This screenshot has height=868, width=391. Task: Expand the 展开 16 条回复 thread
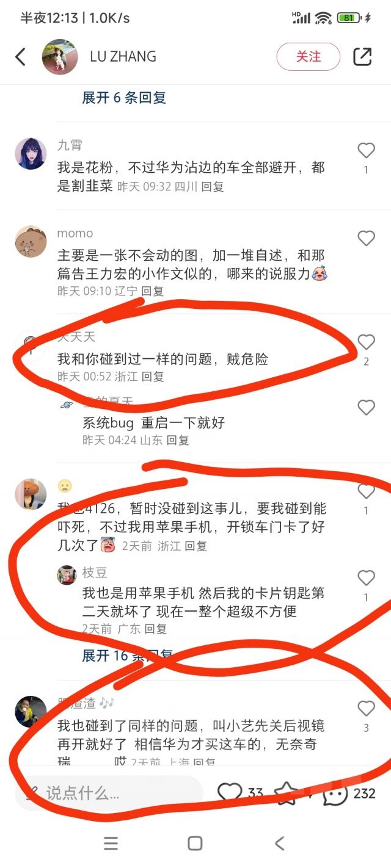(128, 656)
